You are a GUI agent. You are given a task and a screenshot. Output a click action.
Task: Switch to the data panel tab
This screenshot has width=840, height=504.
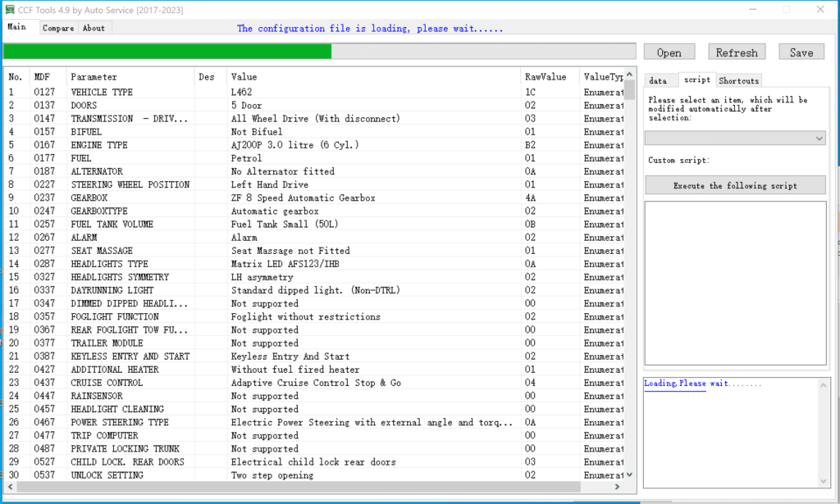coord(658,80)
